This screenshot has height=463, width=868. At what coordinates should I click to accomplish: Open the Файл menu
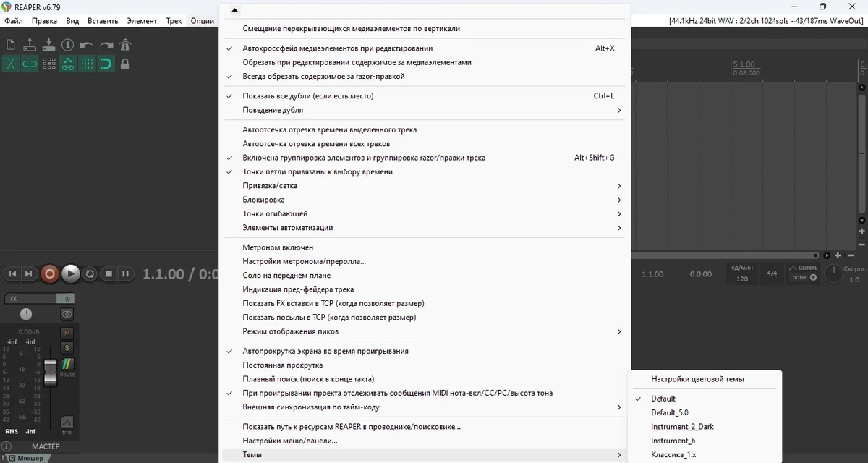click(x=13, y=21)
